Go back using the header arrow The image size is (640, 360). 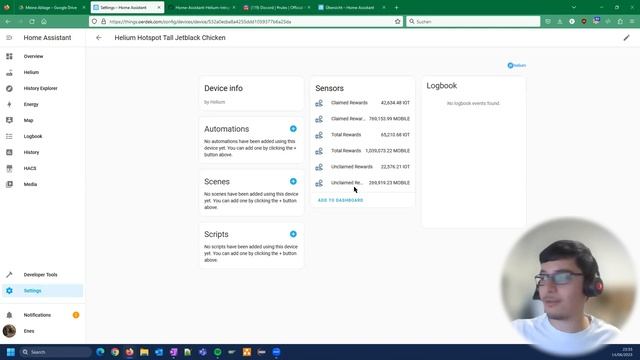99,38
